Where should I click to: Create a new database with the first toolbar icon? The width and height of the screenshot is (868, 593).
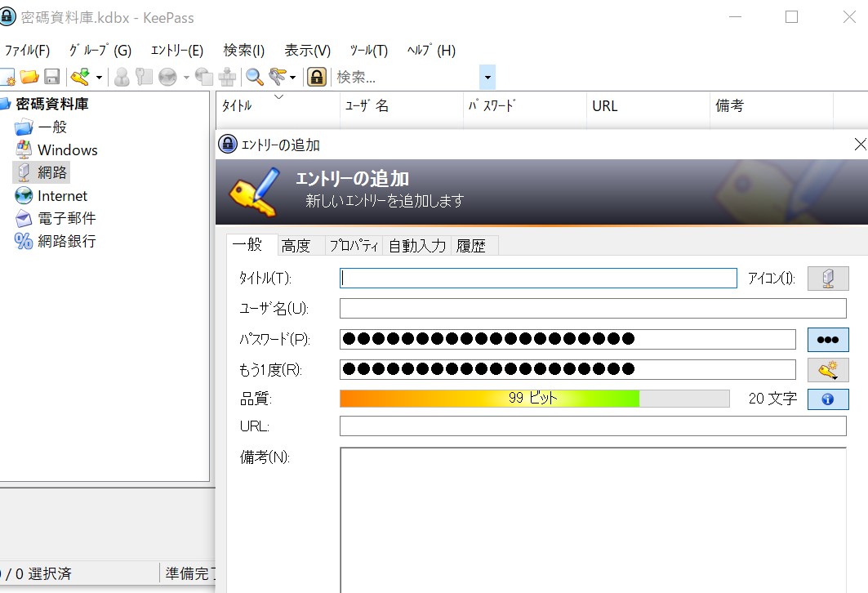tap(8, 76)
